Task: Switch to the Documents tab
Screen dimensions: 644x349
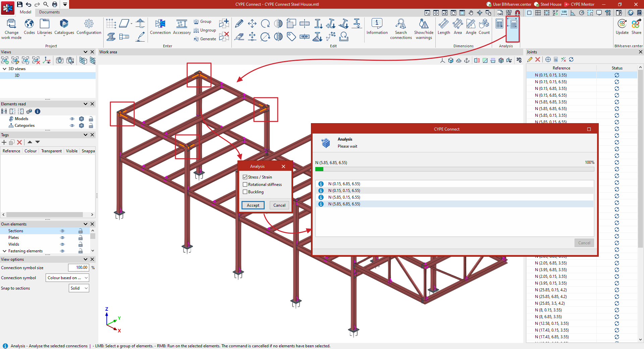Action: [49, 12]
